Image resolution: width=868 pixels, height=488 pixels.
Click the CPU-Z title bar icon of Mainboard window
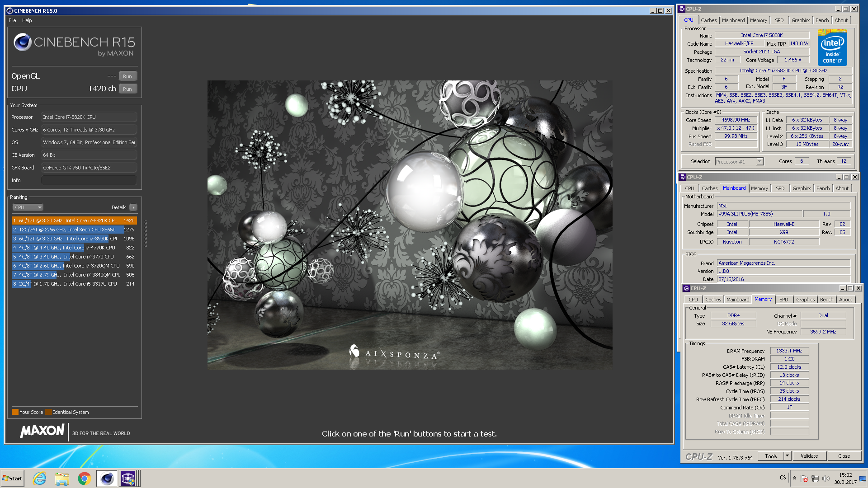pos(683,177)
